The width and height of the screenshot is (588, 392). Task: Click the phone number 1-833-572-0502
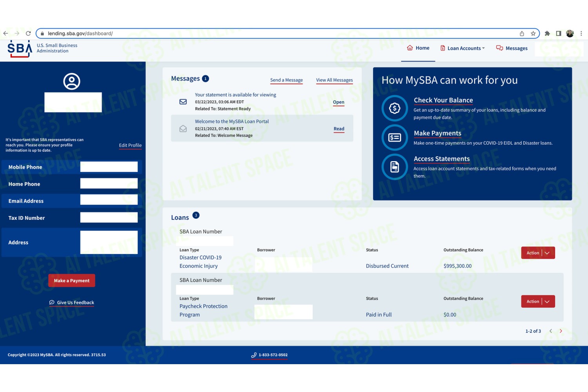[269, 355]
